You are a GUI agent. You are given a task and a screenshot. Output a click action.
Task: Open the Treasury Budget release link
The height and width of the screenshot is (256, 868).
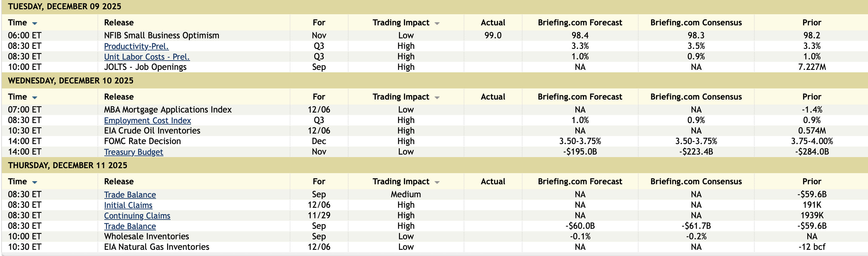pyautogui.click(x=133, y=152)
